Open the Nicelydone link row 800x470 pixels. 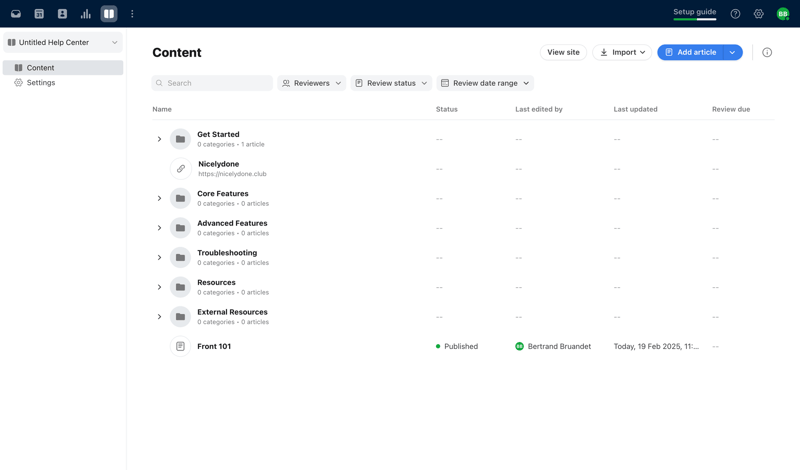[463, 168]
